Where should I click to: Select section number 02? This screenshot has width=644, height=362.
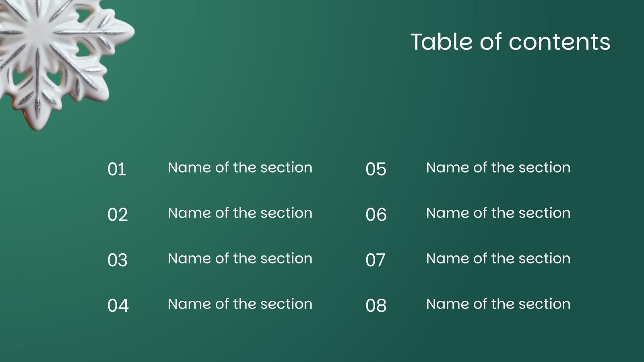pyautogui.click(x=118, y=215)
